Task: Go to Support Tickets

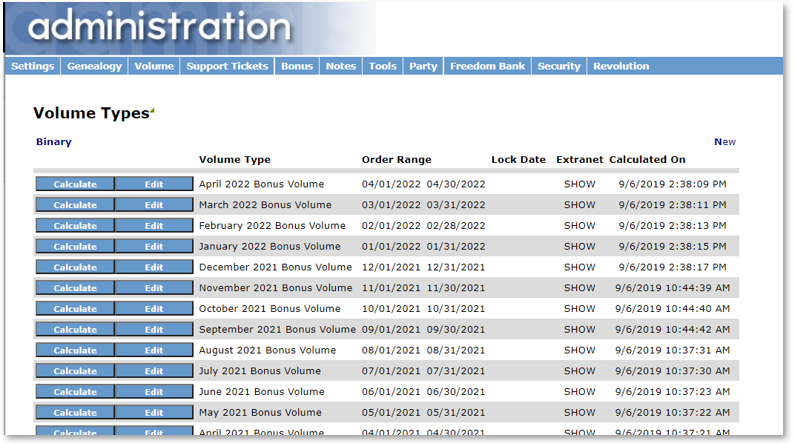Action: pyautogui.click(x=227, y=66)
